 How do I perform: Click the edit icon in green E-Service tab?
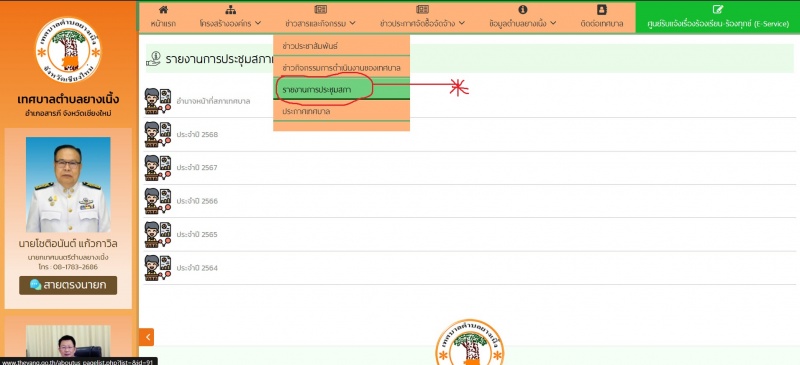718,10
